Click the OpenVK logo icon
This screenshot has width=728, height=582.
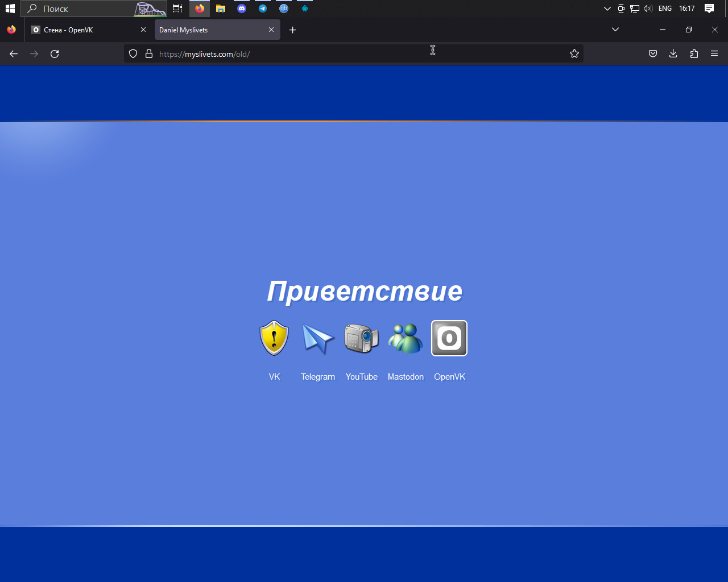(449, 338)
